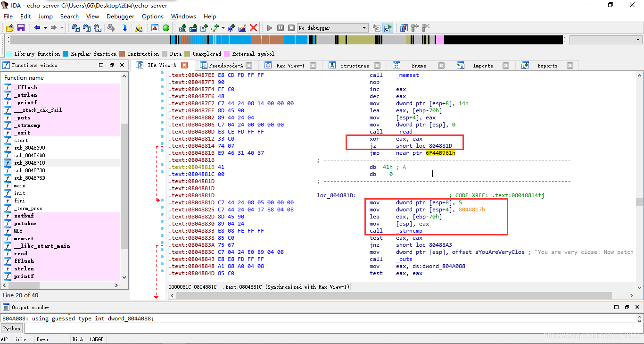Select sub_804875D in the Functions window
Screen dimensions: 644x344
click(62, 178)
